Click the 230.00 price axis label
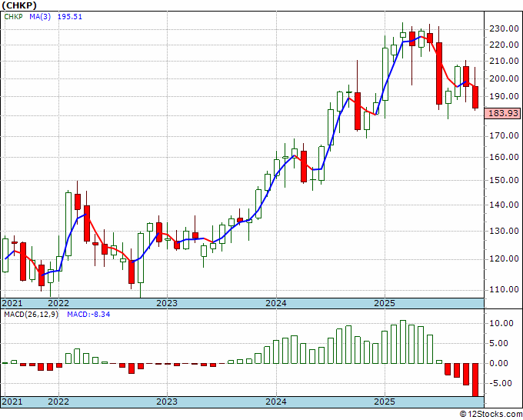 [504, 29]
